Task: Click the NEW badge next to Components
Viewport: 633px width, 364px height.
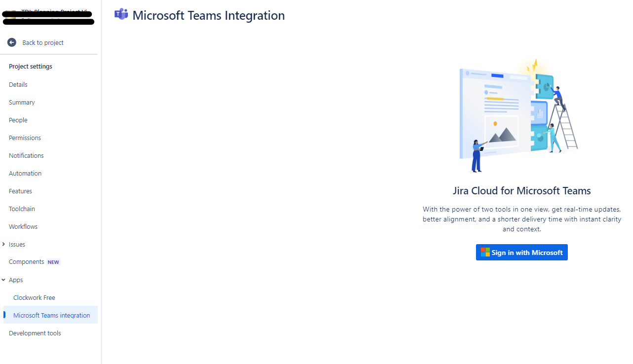Action: coord(53,262)
